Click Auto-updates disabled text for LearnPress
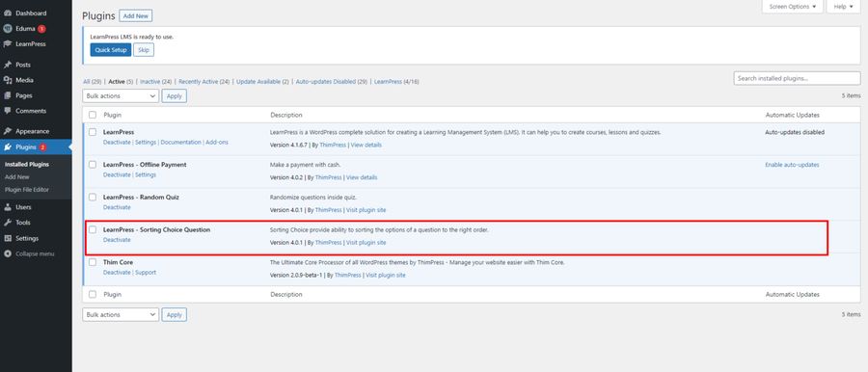 pos(795,132)
